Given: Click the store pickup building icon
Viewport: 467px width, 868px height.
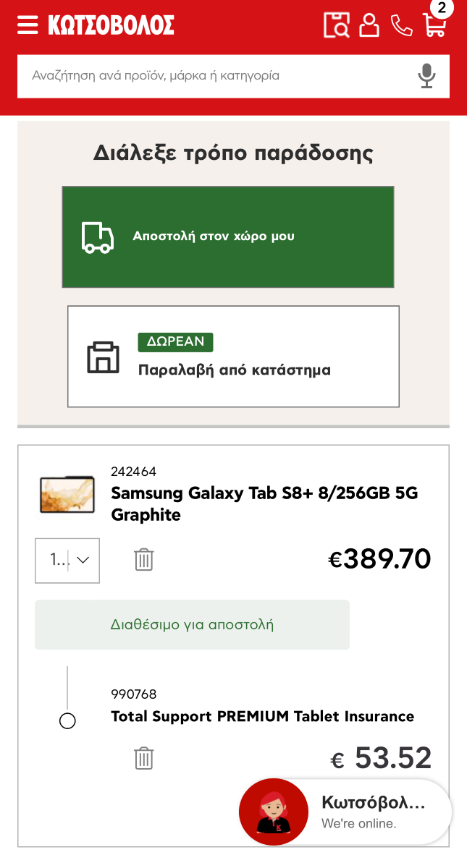Looking at the screenshot, I should coord(103,357).
